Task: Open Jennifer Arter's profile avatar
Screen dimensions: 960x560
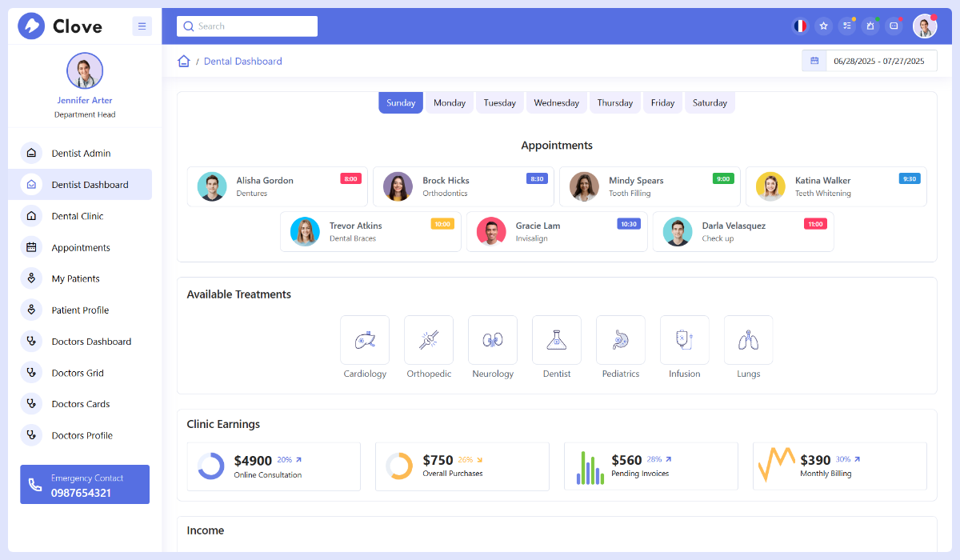Action: pos(84,70)
